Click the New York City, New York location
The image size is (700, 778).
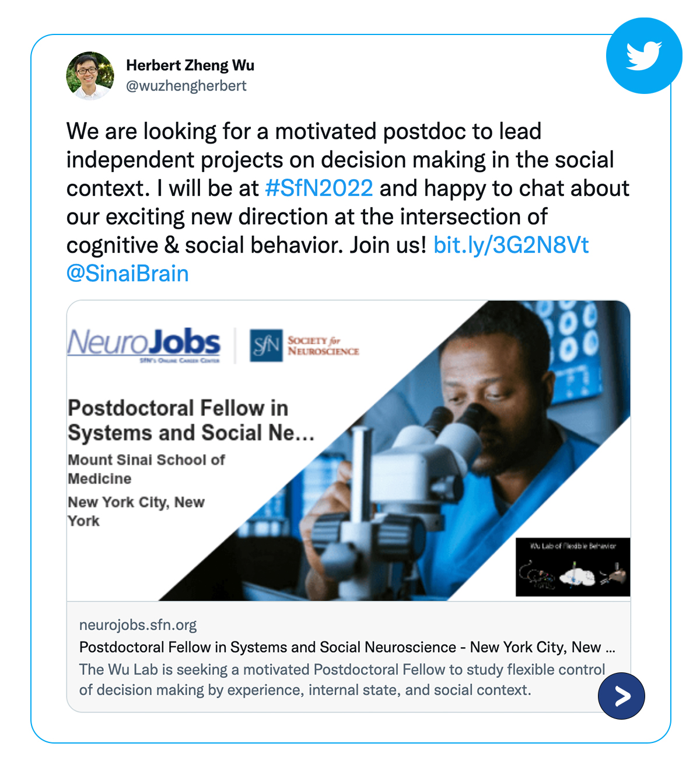[x=136, y=511]
